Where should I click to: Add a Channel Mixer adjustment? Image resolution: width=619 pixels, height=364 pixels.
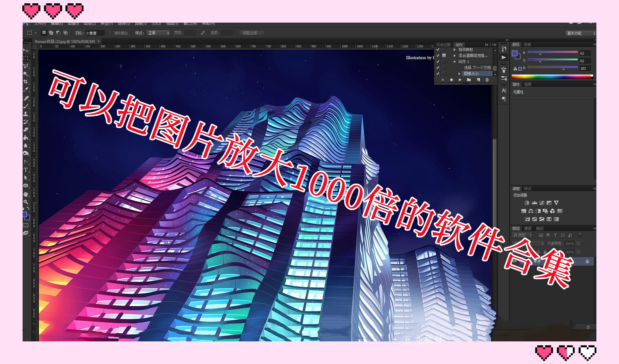click(553, 211)
